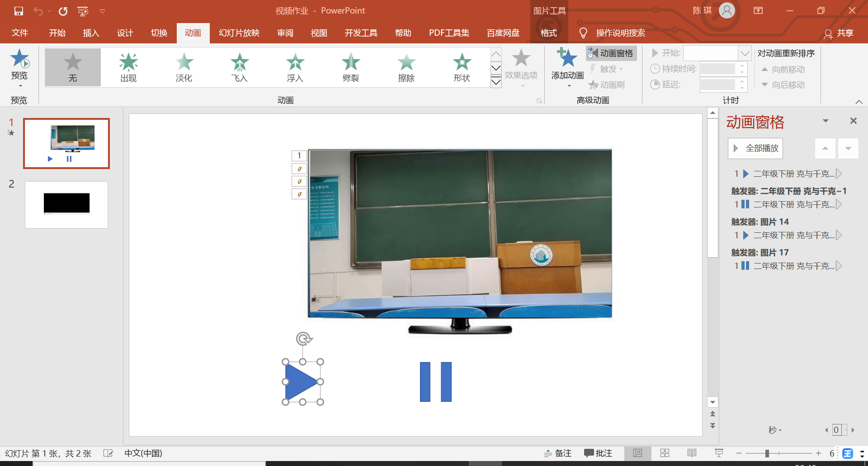Open Animation Pane options dropdown arrow
The image size is (868, 466).
[x=826, y=121]
